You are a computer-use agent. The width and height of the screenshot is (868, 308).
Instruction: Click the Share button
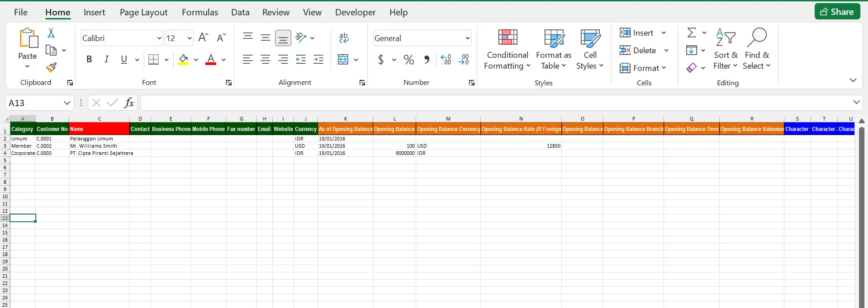[x=837, y=12]
